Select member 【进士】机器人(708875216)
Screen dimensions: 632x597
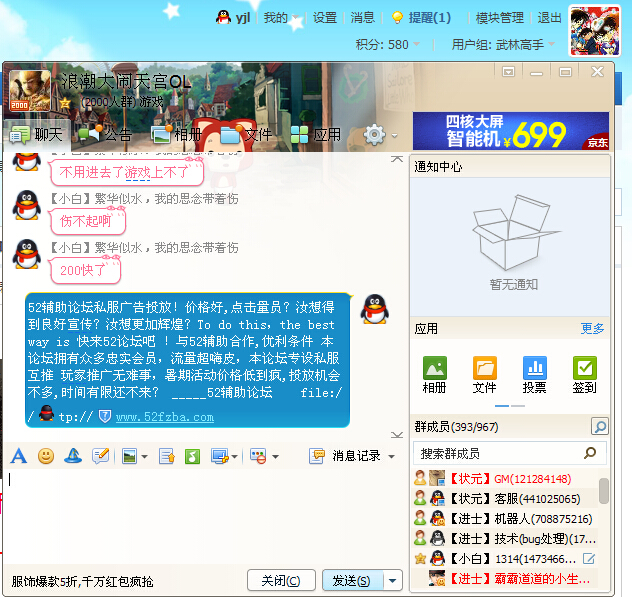point(505,518)
